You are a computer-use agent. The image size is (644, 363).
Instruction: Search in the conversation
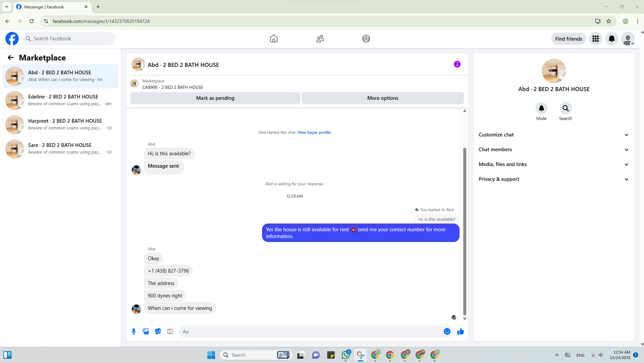[x=565, y=108]
